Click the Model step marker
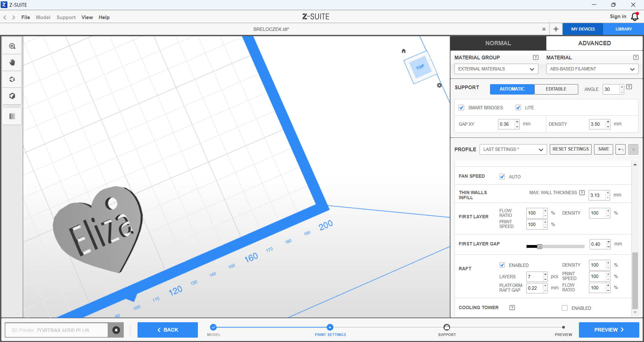 (213, 327)
